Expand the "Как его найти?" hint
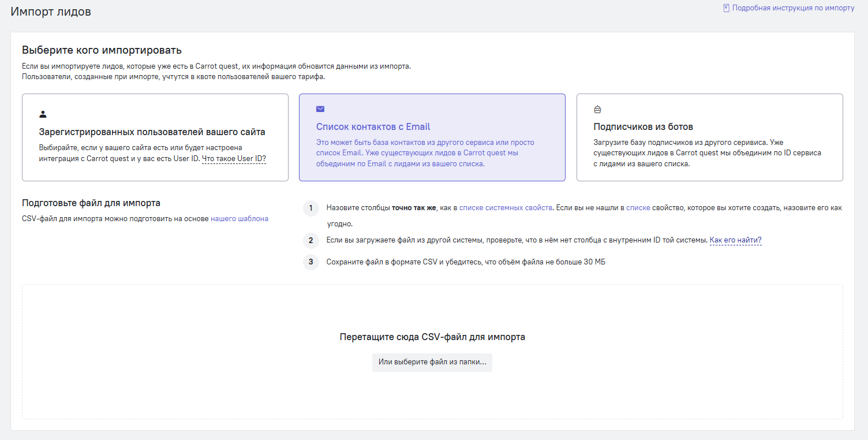868x440 pixels. 735,240
